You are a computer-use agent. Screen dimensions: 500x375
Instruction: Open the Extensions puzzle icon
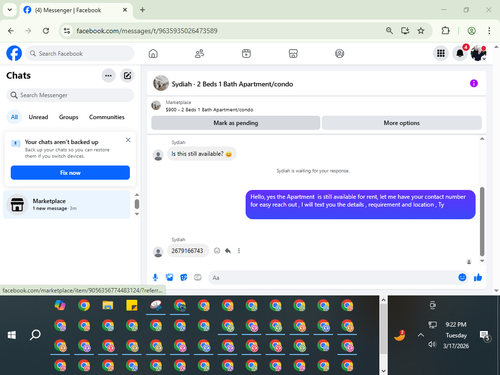point(445,31)
